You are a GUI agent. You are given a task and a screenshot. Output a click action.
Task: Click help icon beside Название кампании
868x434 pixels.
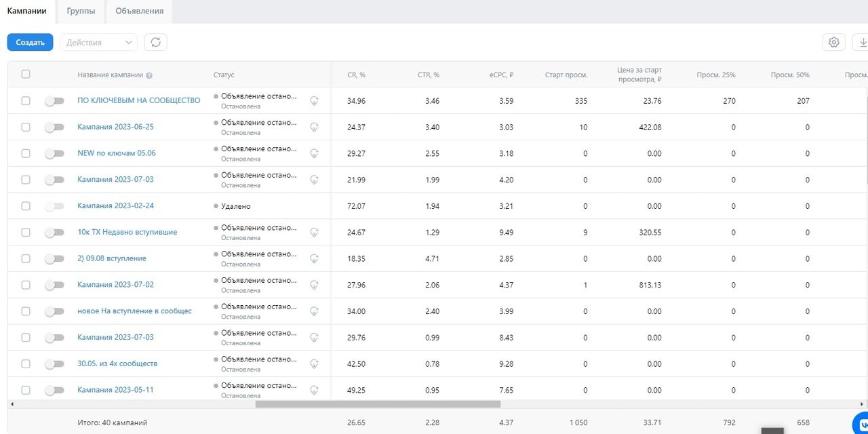coord(149,75)
